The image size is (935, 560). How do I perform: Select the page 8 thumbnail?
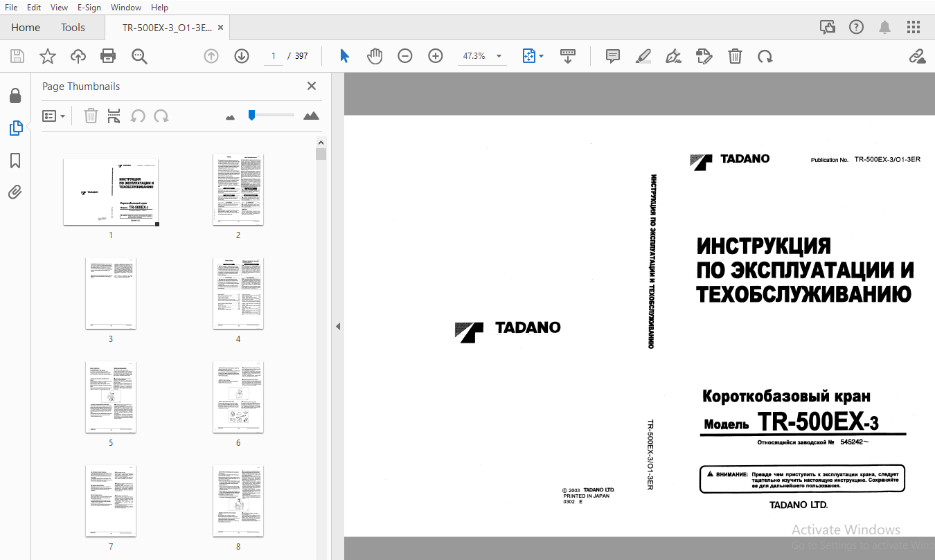tap(238, 501)
